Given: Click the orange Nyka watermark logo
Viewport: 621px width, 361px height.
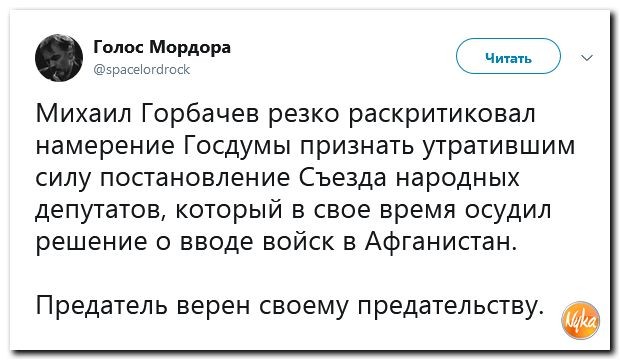Looking at the screenshot, I should (x=581, y=320).
